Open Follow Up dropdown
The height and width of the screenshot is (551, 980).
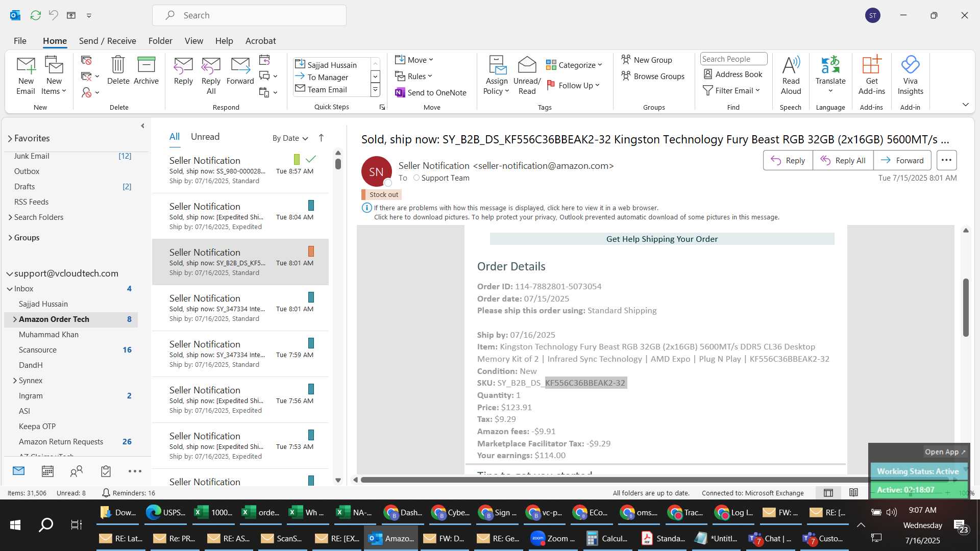(573, 85)
